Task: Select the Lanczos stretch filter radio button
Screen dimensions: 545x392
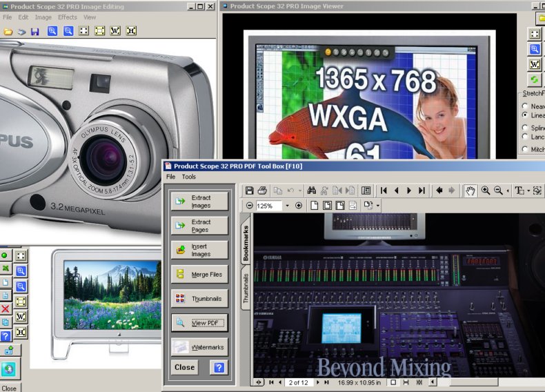Action: (x=525, y=137)
